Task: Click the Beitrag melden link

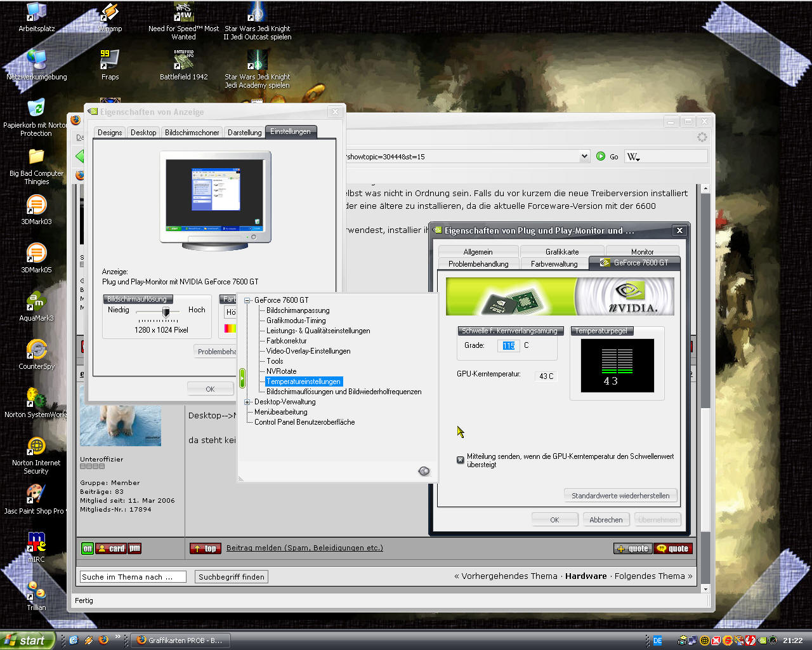Action: click(304, 548)
